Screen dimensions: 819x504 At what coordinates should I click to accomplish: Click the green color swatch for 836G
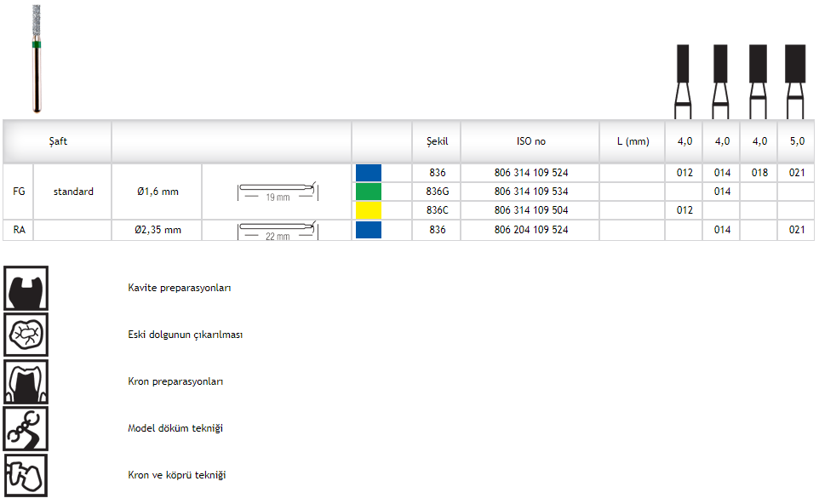coord(369,192)
